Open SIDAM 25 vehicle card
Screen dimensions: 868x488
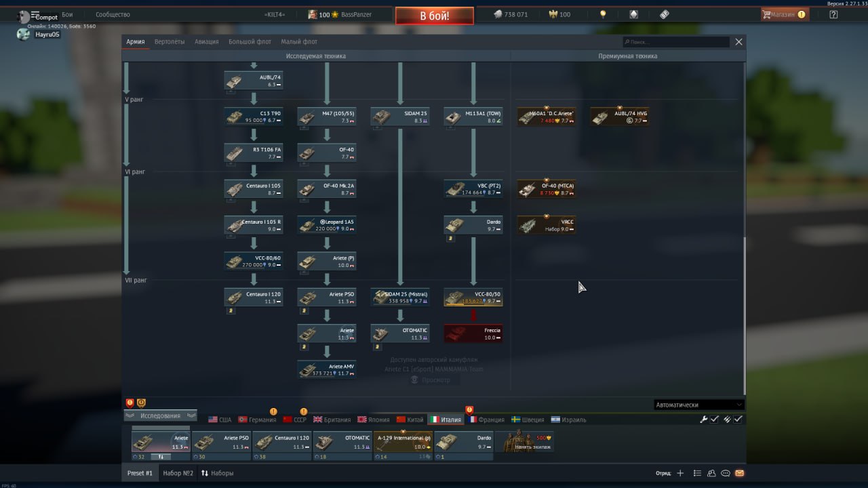click(400, 117)
